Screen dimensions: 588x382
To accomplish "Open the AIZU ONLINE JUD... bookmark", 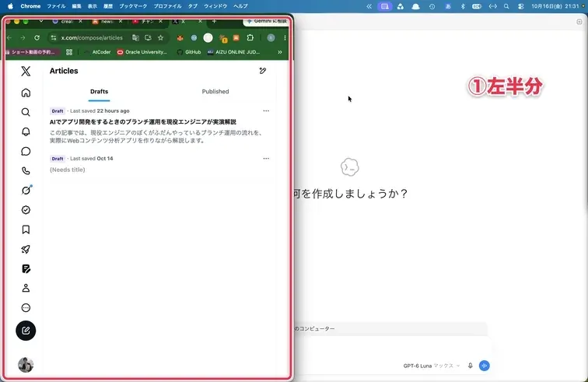I will (233, 52).
